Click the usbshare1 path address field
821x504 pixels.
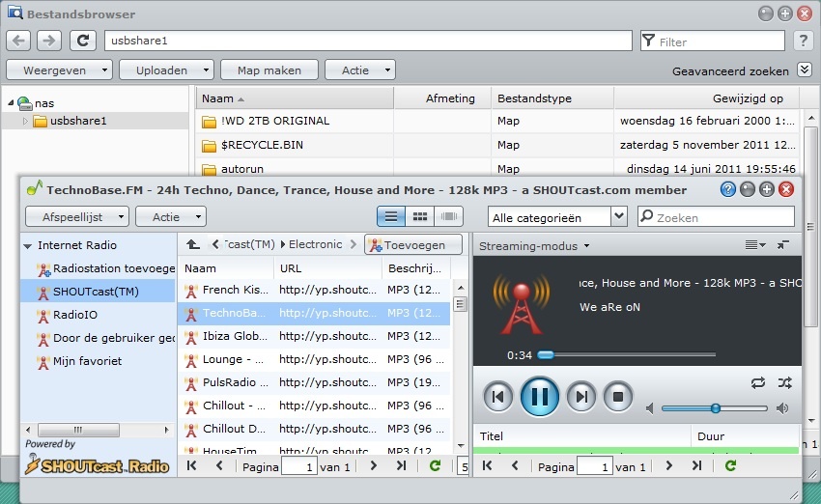(x=368, y=41)
